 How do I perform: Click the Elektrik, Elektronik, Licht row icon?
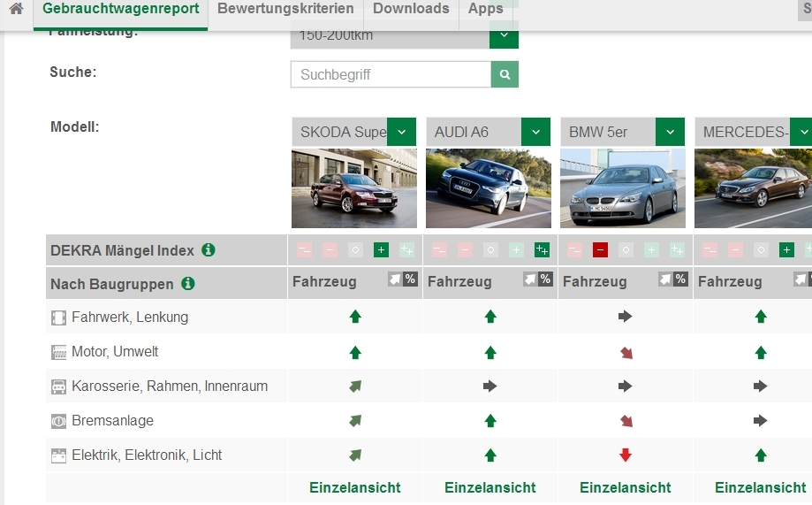click(x=58, y=455)
